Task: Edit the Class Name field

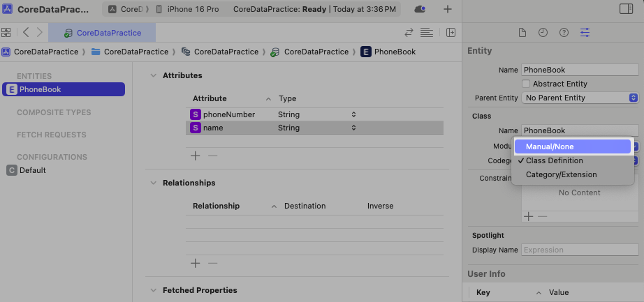Action: click(580, 130)
